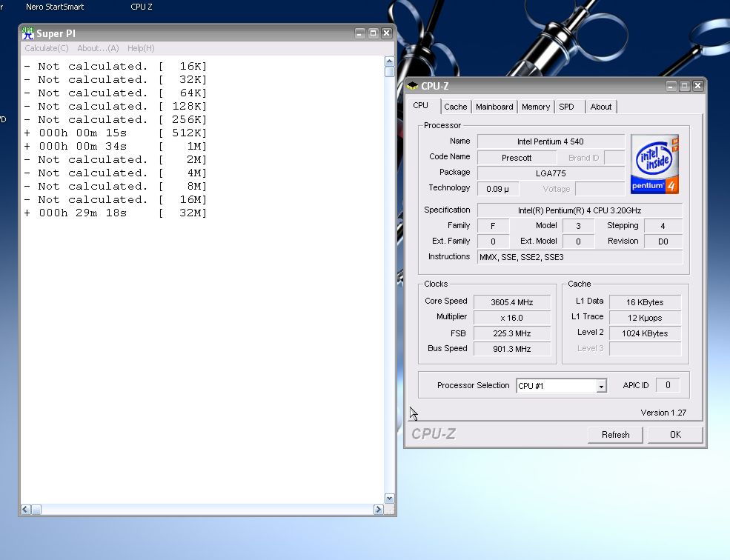730x560 pixels.
Task: Click the Super PI title bar icon
Action: tap(28, 33)
